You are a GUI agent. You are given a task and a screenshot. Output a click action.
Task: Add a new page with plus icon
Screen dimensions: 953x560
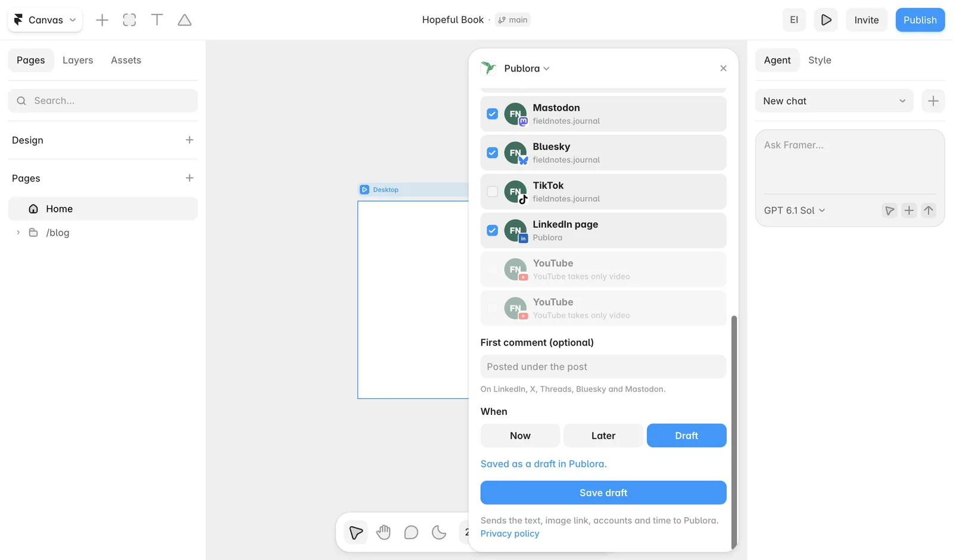pyautogui.click(x=189, y=178)
